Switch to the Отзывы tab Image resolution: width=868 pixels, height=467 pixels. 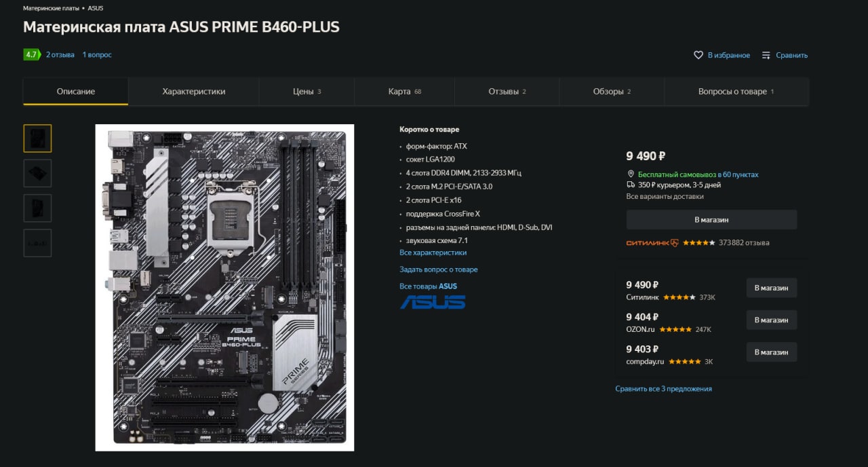point(507,92)
